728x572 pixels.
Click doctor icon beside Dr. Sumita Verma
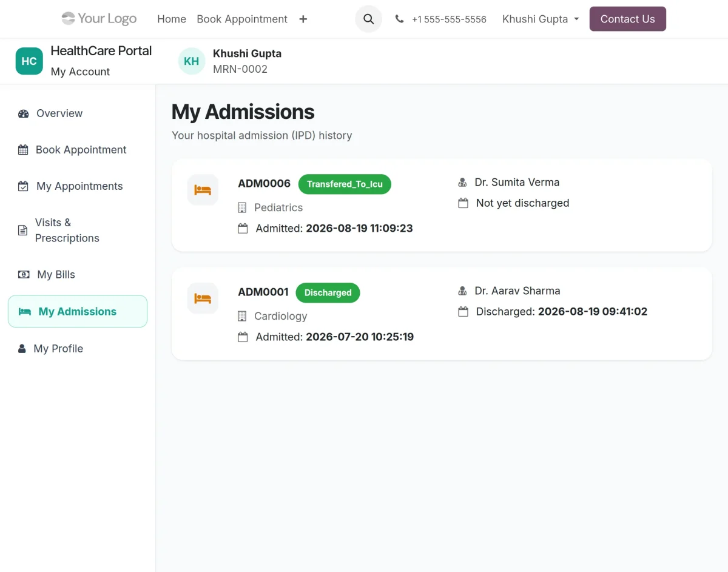(462, 182)
